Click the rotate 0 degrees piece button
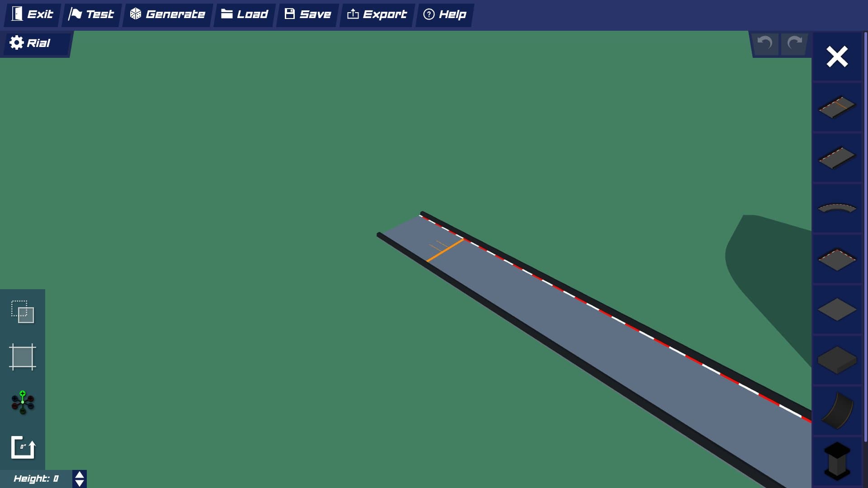Viewport: 868px width, 488px height. point(23,447)
